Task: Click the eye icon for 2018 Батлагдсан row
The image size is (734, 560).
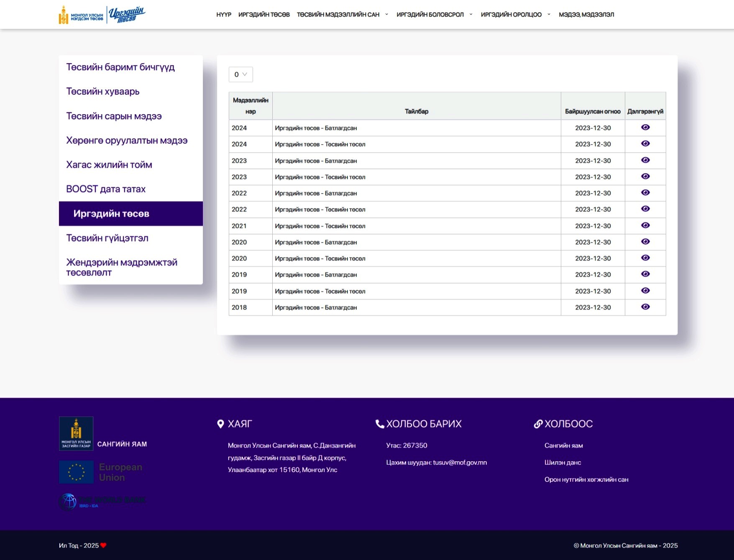Action: coord(645,307)
